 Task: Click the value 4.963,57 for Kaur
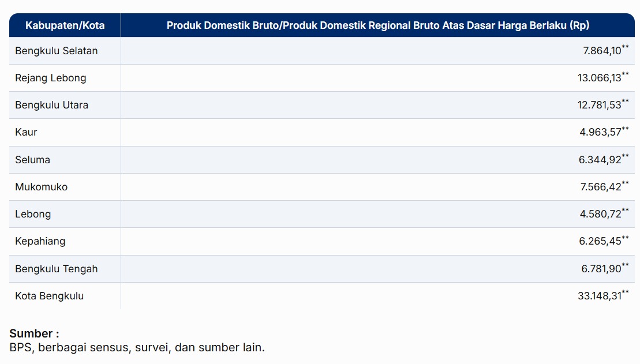[x=601, y=132]
